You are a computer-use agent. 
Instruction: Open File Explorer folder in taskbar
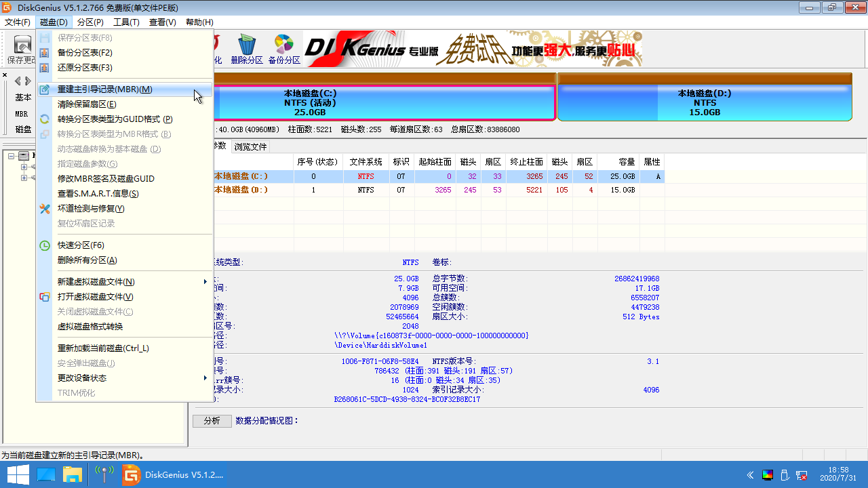(x=73, y=474)
